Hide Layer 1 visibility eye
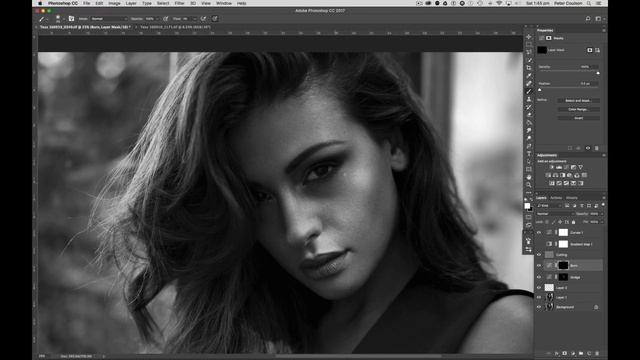Viewport: 640px width, 360px height. click(539, 297)
